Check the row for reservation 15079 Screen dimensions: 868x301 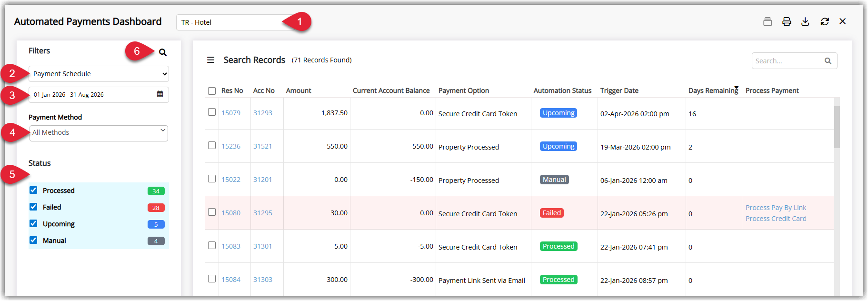click(212, 112)
